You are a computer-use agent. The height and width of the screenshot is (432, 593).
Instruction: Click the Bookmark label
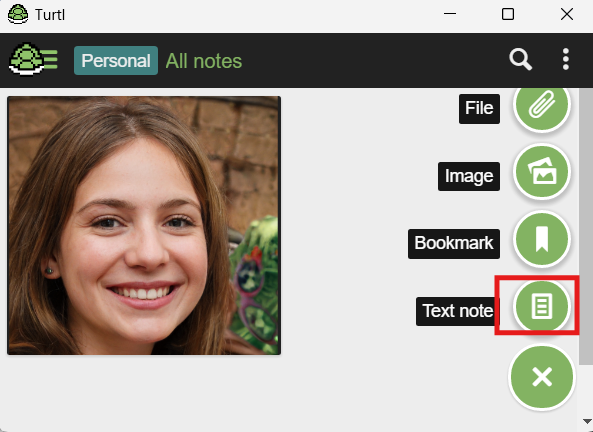[x=454, y=244]
